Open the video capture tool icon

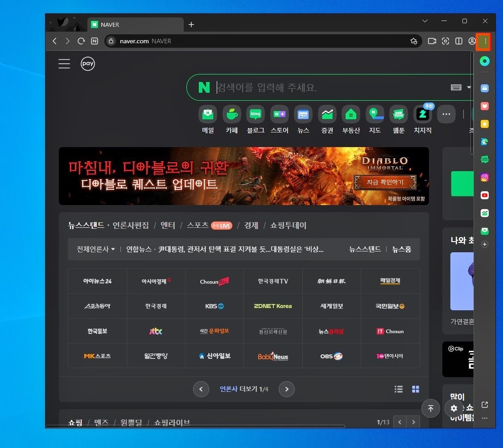pos(432,41)
